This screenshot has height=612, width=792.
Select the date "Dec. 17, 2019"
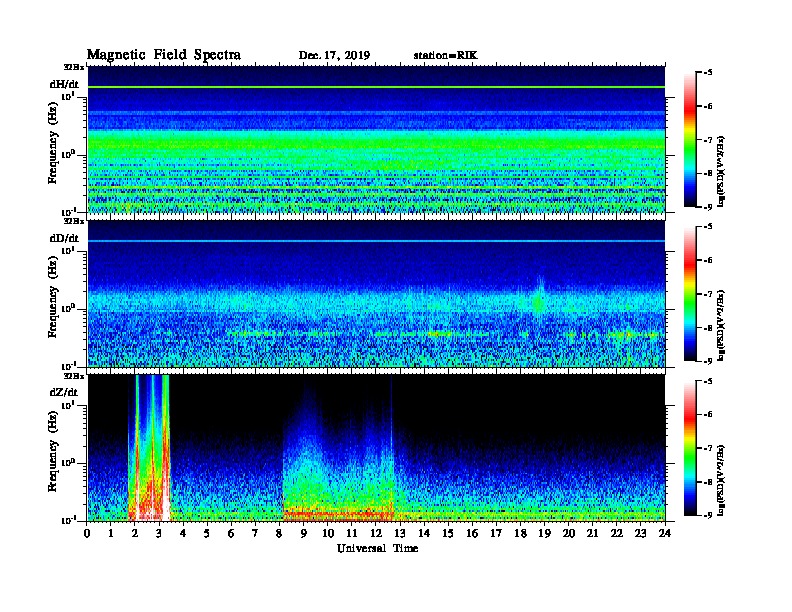(334, 56)
